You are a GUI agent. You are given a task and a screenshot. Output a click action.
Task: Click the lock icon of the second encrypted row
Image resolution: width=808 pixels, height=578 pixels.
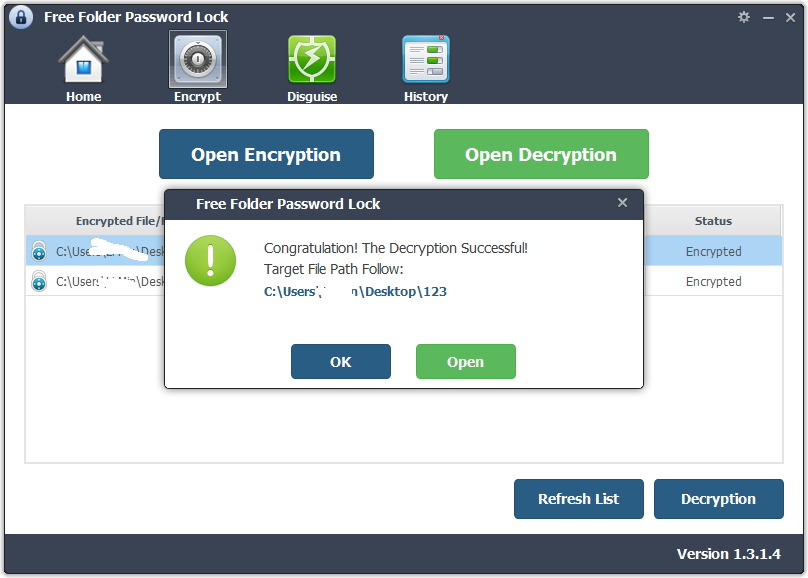[39, 281]
